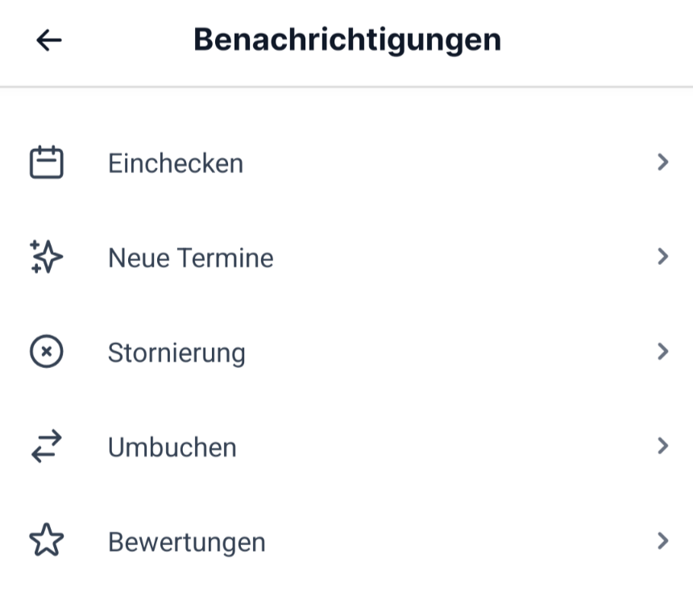Open Neue Termine using its chevron arrow
Image resolution: width=693 pixels, height=616 pixels.
[x=662, y=257]
